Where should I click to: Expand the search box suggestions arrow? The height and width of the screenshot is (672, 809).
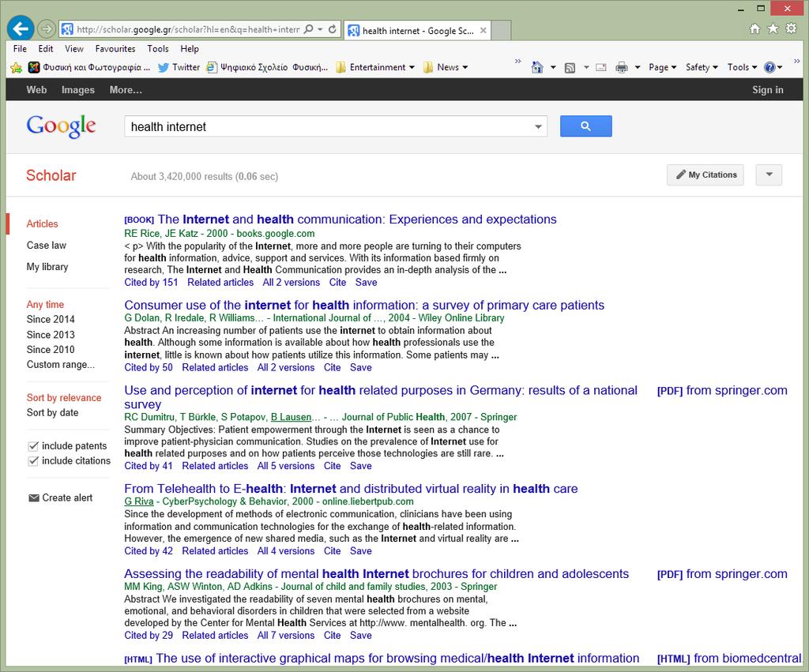coord(538,127)
